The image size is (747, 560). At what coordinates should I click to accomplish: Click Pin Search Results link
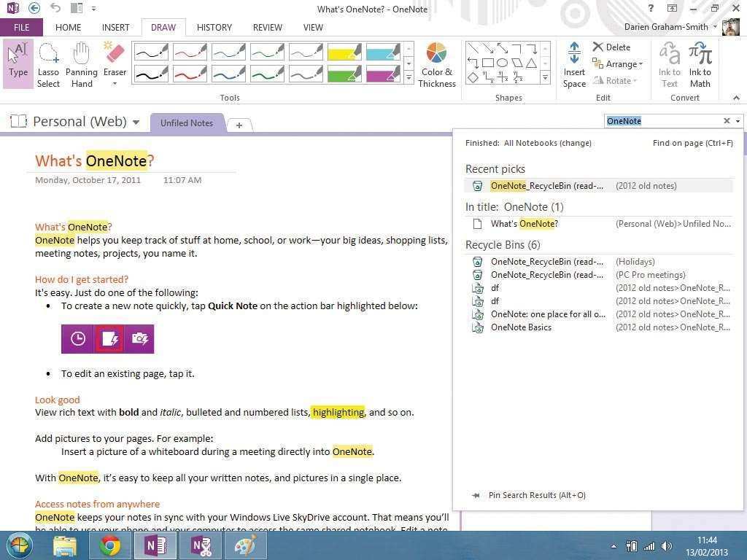pos(536,495)
